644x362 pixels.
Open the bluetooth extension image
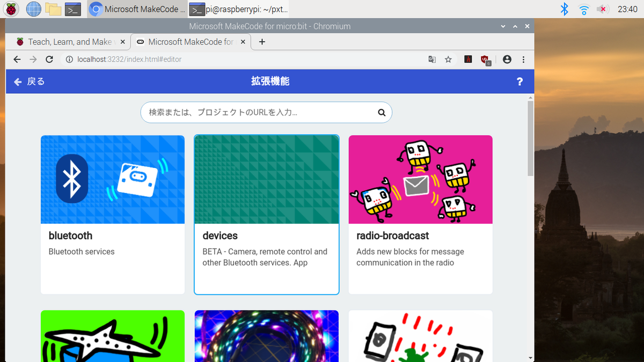coord(113,179)
